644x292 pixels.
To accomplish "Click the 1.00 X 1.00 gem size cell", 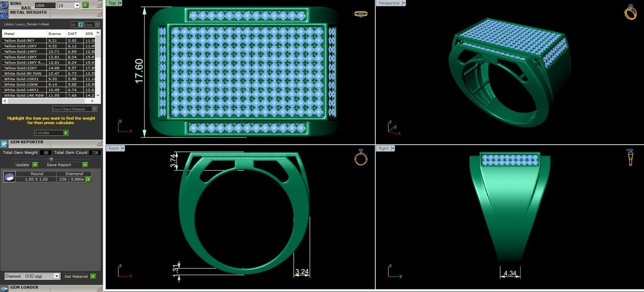I will pyautogui.click(x=36, y=179).
